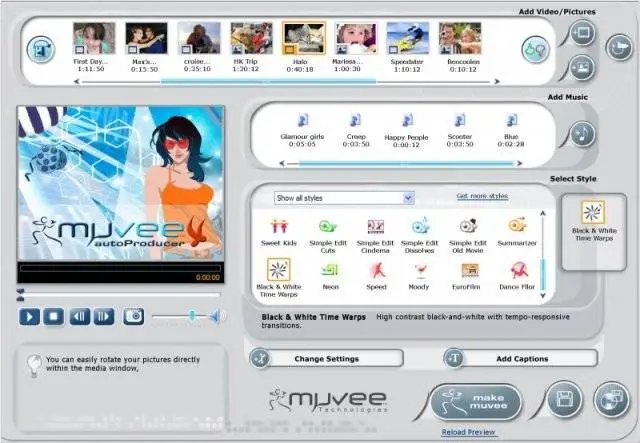The height and width of the screenshot is (443, 640).
Task: Click the play button
Action: [x=29, y=316]
